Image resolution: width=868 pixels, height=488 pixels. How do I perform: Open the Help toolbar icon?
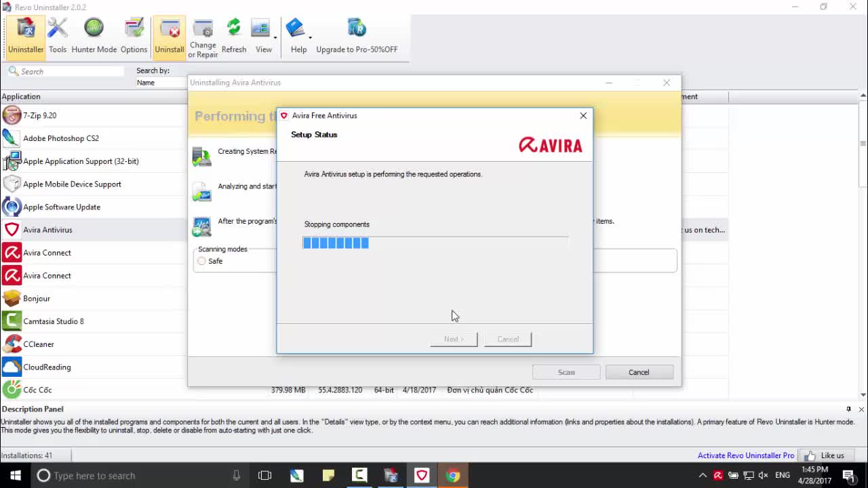297,37
